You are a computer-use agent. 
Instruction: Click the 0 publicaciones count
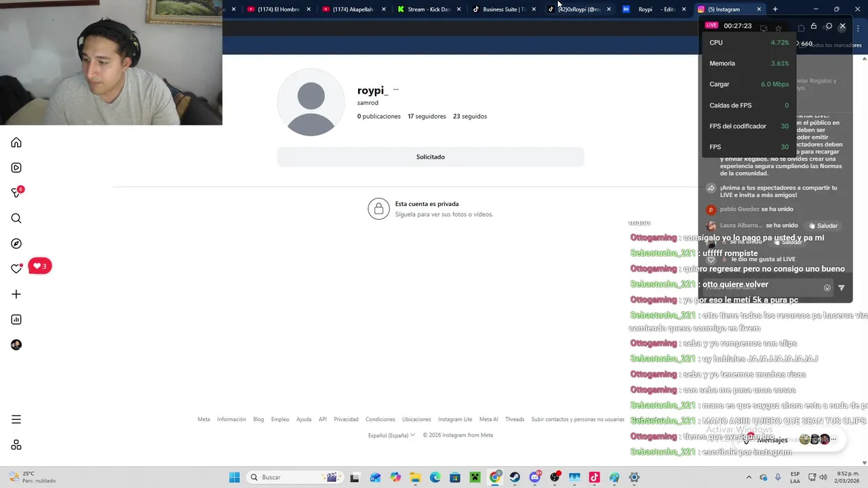(379, 116)
